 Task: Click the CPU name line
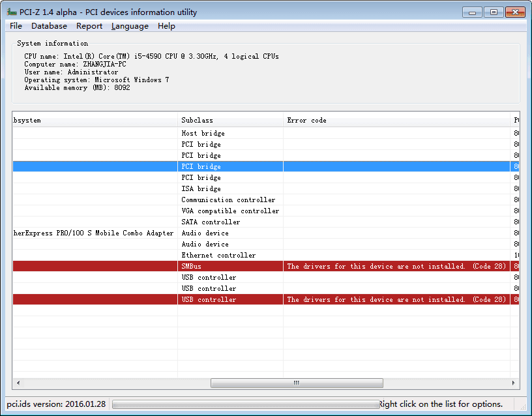tap(151, 56)
